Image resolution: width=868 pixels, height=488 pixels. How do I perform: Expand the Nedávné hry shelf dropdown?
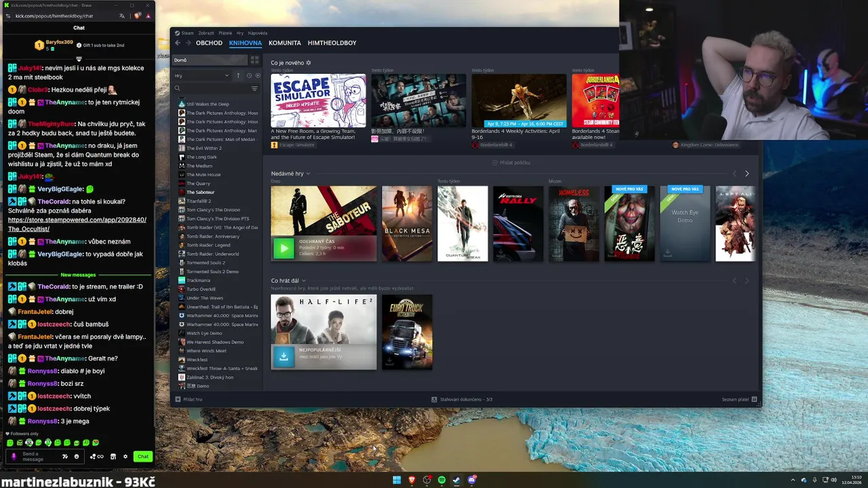[x=308, y=174]
